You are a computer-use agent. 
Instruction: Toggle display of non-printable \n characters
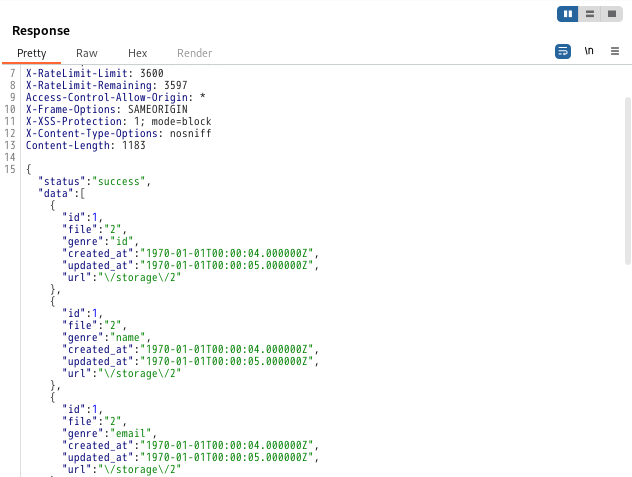tap(589, 51)
